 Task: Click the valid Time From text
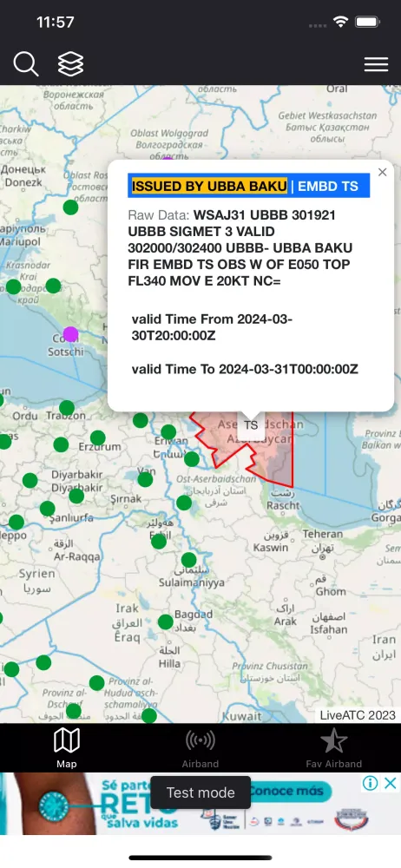212,327
